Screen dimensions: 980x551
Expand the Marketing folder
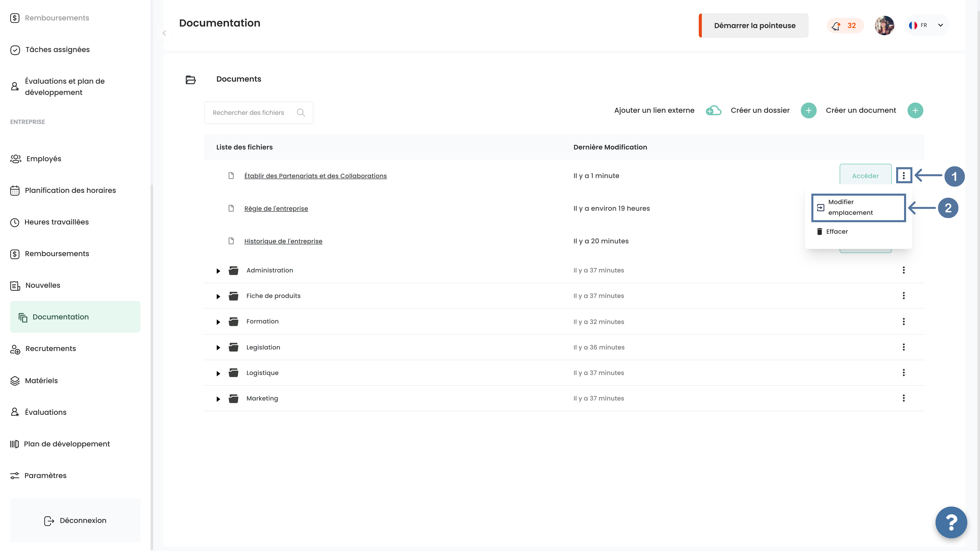(x=218, y=399)
